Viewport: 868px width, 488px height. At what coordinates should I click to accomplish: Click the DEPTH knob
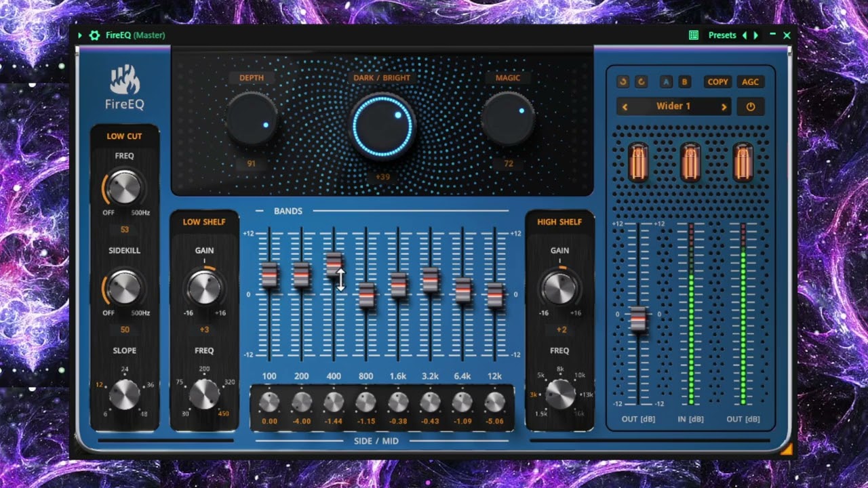[252, 119]
